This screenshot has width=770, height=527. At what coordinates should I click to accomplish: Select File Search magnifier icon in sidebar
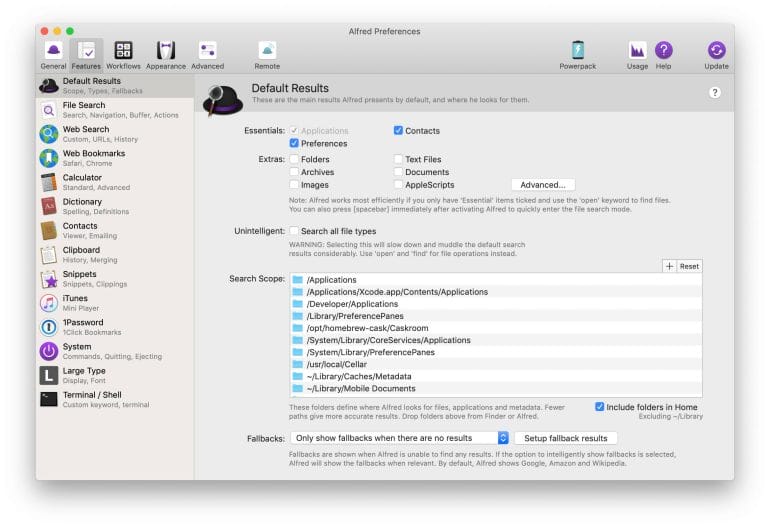coord(49,110)
